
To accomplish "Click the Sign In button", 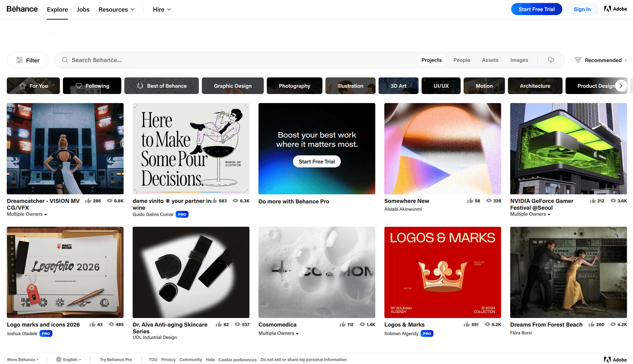I will 582,9.
